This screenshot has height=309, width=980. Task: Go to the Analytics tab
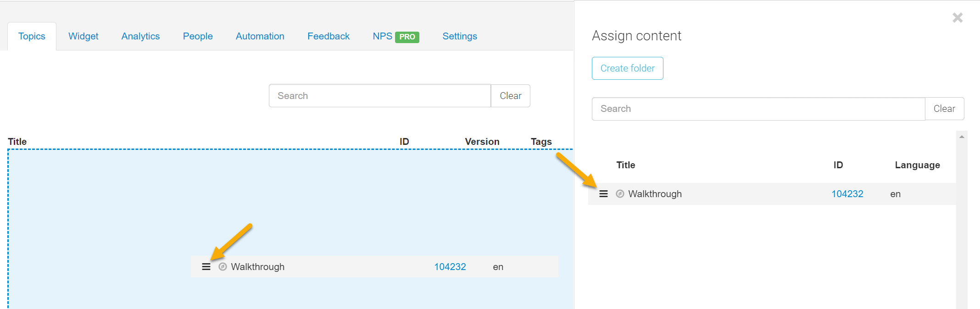click(140, 36)
